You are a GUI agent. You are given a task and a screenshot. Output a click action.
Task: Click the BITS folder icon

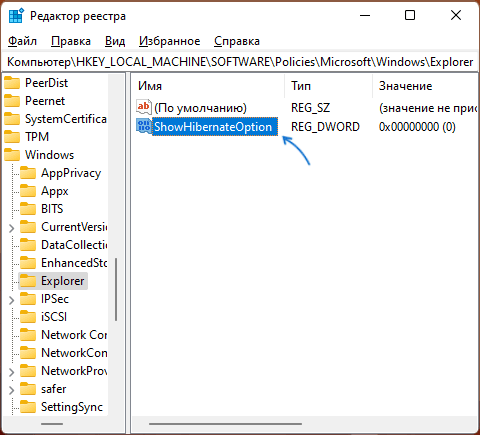(x=28, y=209)
